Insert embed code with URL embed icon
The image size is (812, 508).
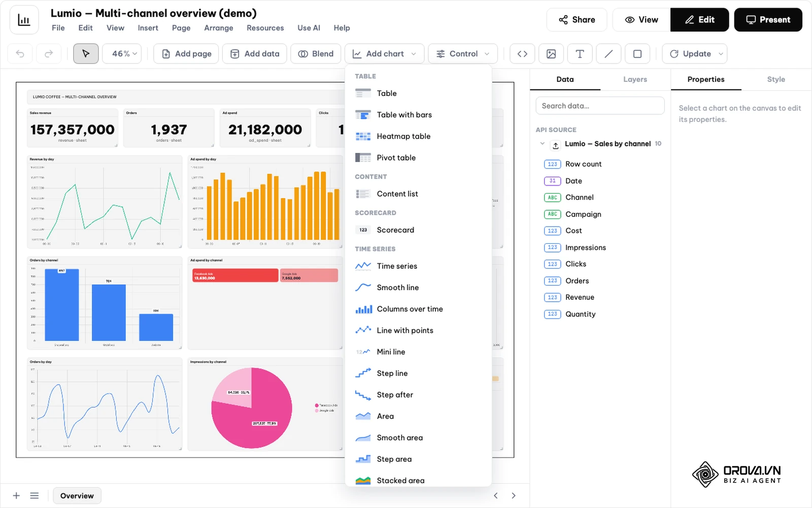pyautogui.click(x=522, y=54)
